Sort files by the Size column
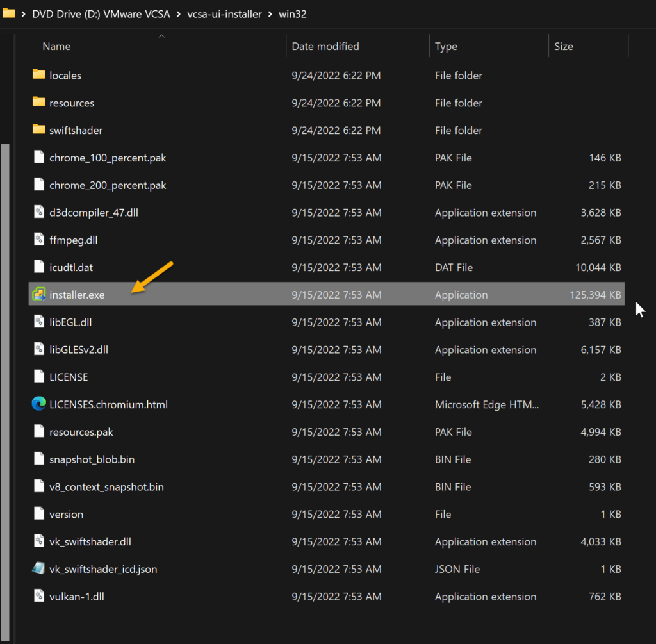Viewport: 656px width, 644px height. tap(564, 46)
